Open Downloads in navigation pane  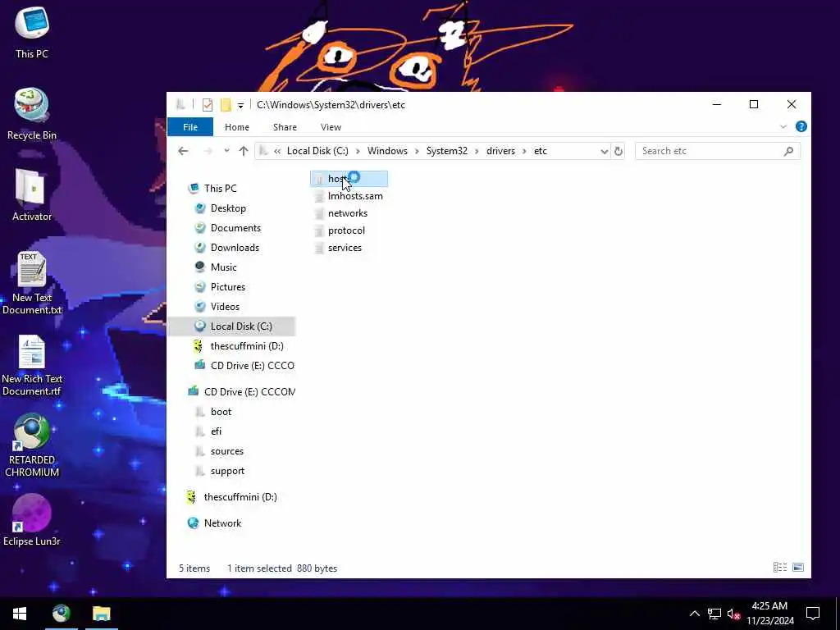226,248
